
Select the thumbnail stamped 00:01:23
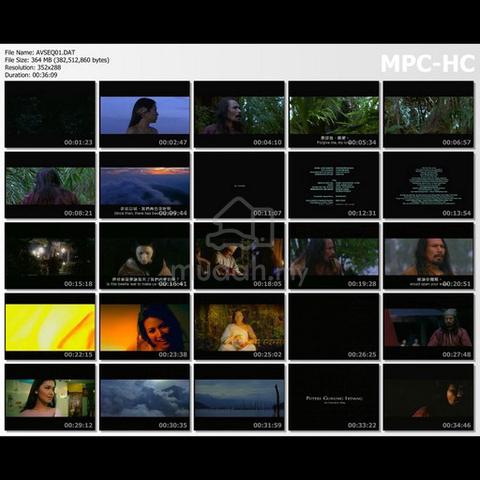(50, 114)
